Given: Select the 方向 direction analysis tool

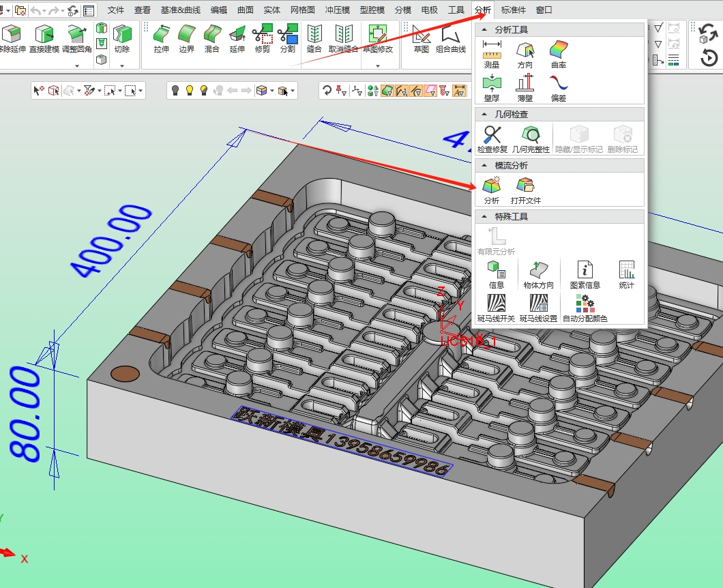Looking at the screenshot, I should tap(525, 55).
